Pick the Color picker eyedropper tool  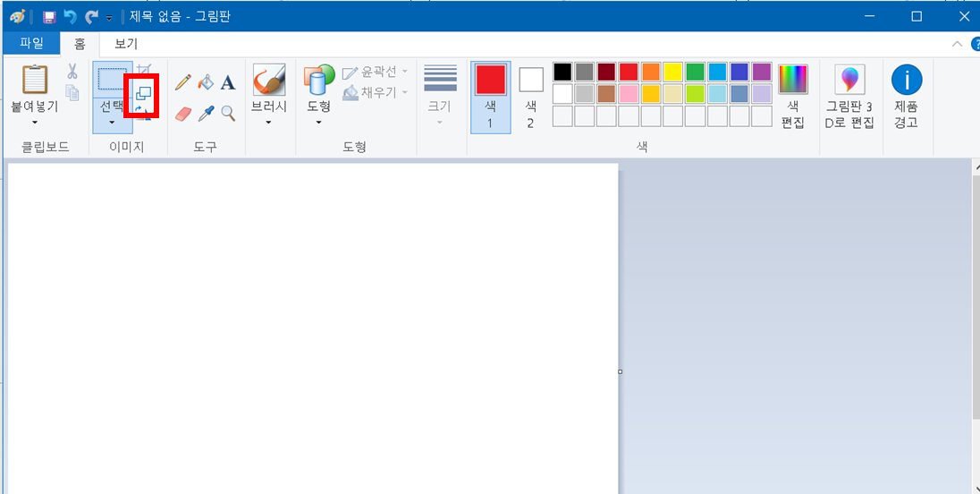(206, 113)
